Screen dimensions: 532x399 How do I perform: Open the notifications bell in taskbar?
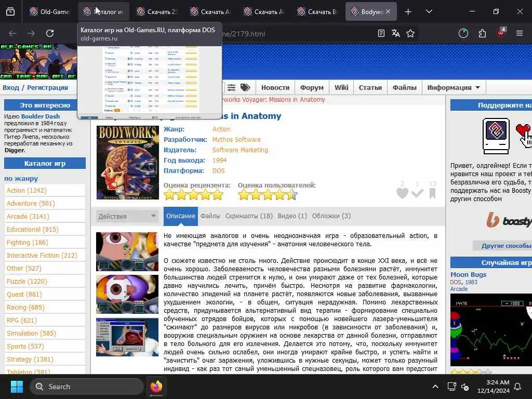[518, 387]
